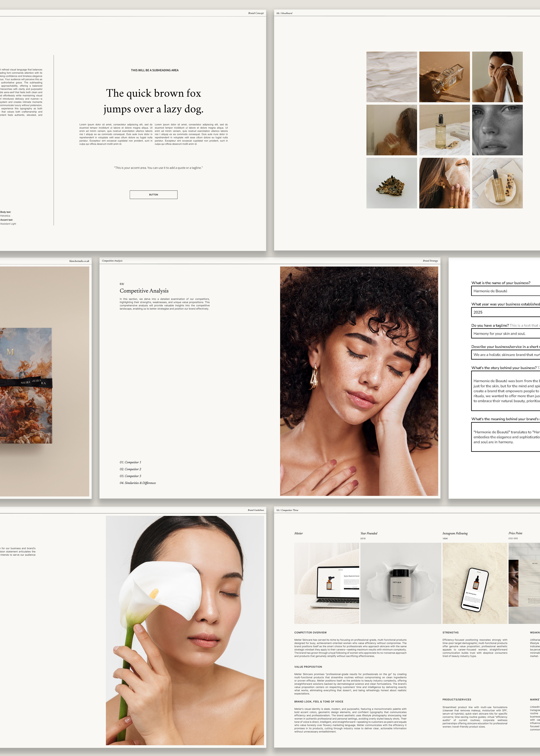This screenshot has height=756, width=540.
Task: Click the business story text area
Action: (505, 391)
